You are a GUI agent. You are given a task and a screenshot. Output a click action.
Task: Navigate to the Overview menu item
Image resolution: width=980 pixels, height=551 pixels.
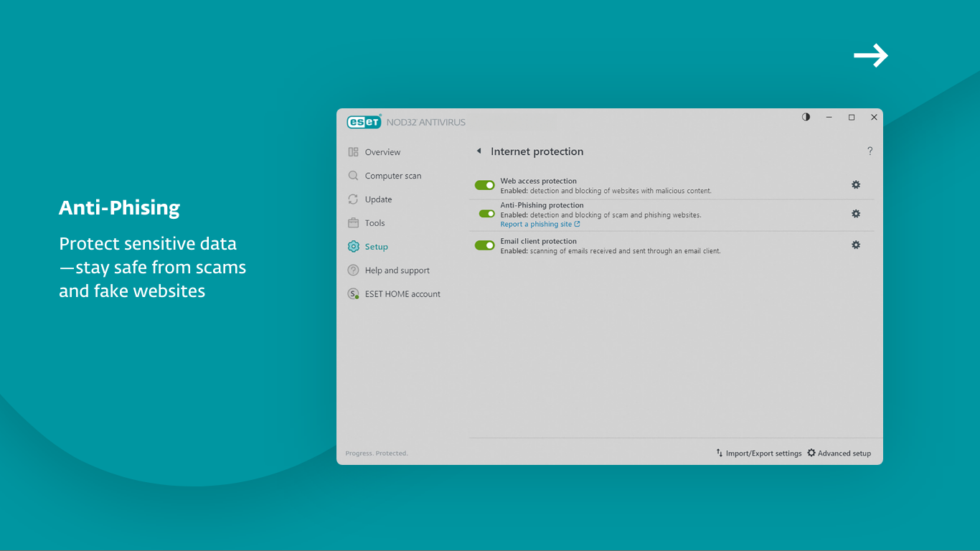click(381, 151)
